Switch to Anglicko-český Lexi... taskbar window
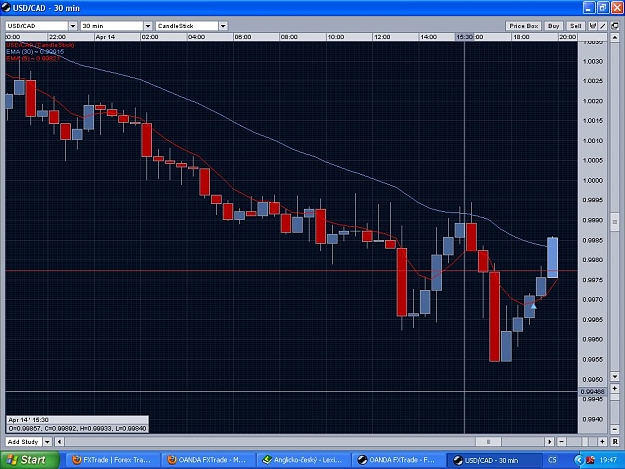625x469 pixels. [303, 460]
